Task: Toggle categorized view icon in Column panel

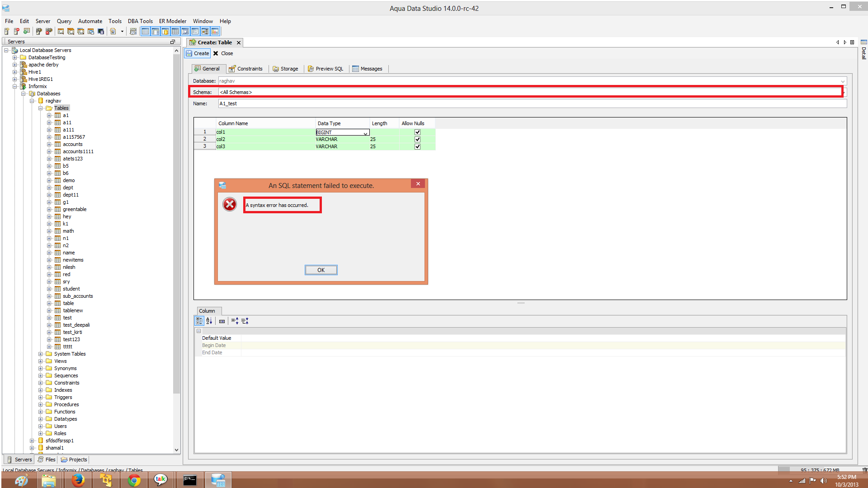Action: (199, 321)
